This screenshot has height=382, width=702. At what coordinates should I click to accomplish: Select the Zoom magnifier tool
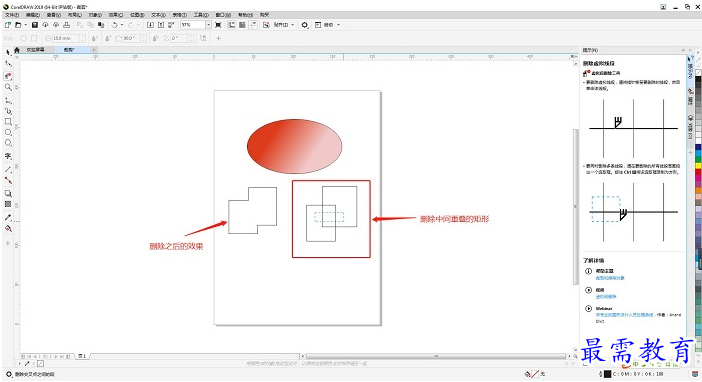(x=8, y=87)
